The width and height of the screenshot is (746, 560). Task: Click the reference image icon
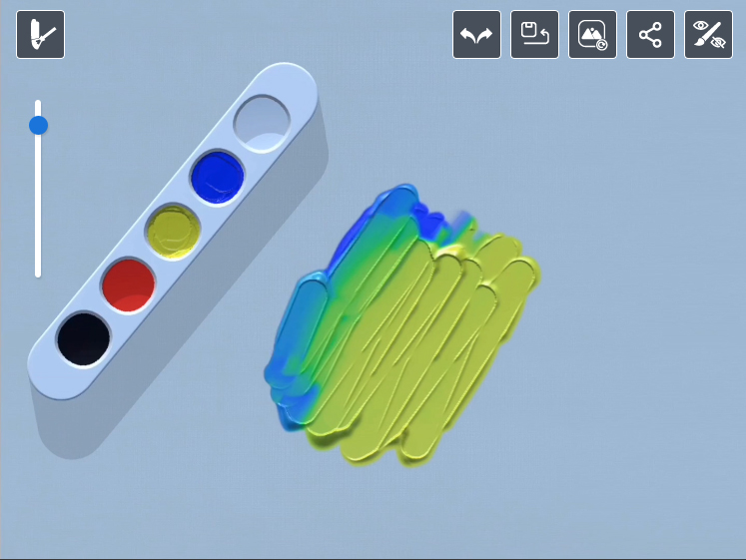pos(593,35)
